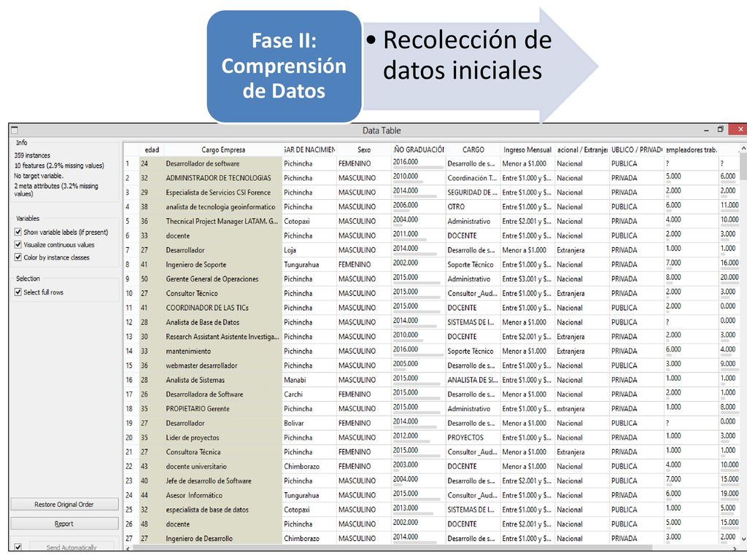Sort by AÑO GRADUACIÓN column header

click(418, 149)
